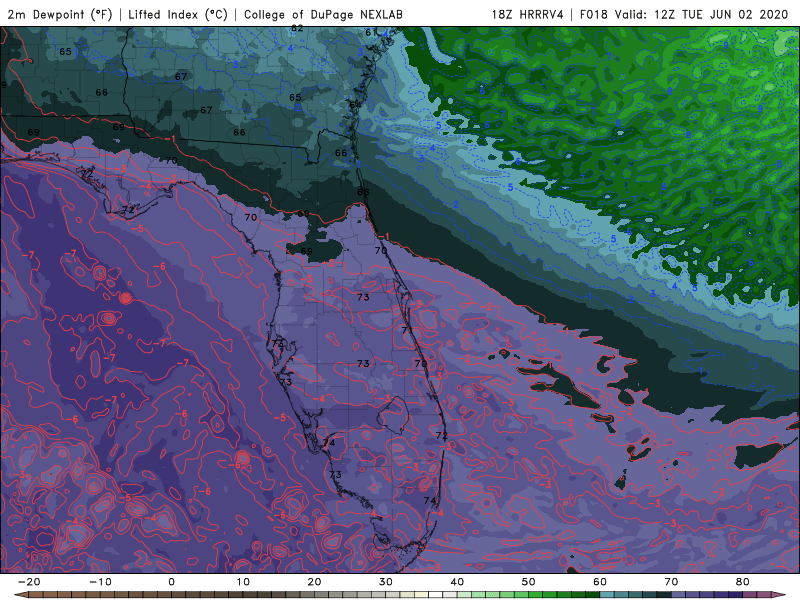Image resolution: width=800 pixels, height=600 pixels.
Task: Click the '40' colorbar scale label
Action: click(457, 582)
